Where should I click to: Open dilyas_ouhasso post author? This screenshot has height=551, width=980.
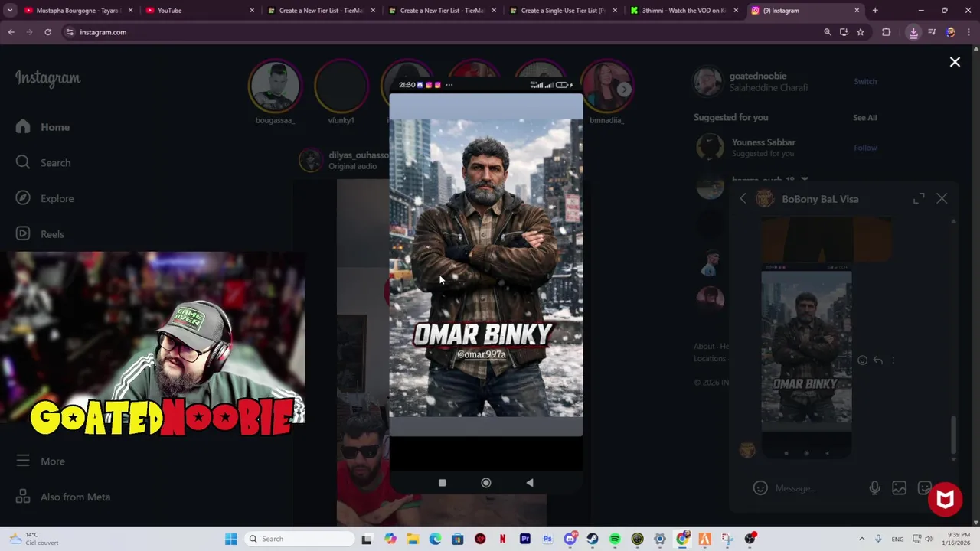pyautogui.click(x=358, y=155)
